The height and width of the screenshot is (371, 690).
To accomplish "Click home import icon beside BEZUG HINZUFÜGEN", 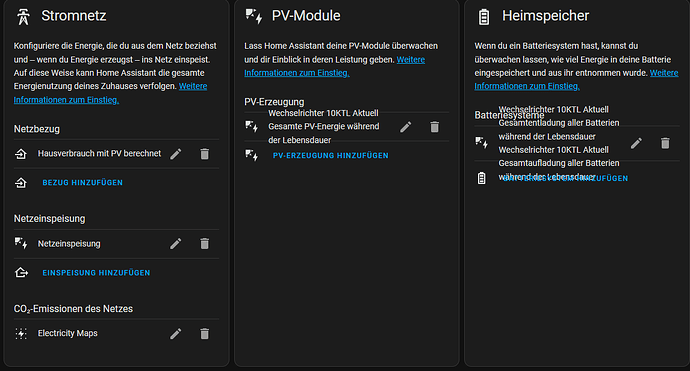I will [21, 183].
